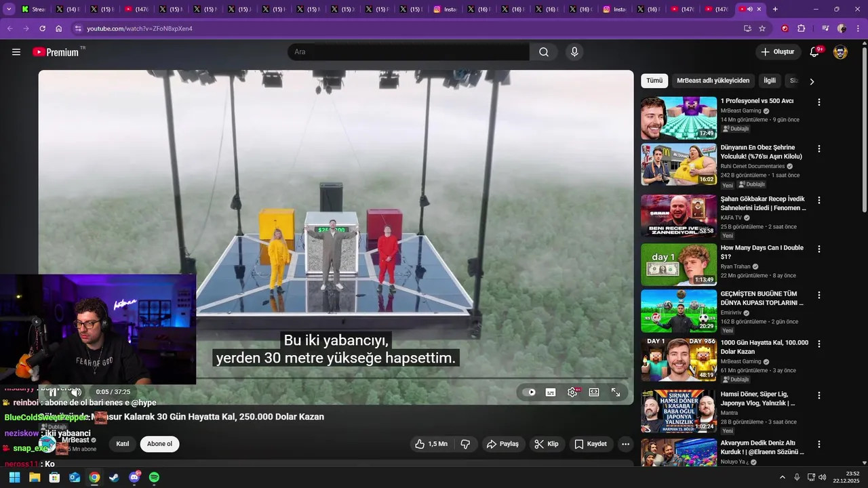
Task: Focus the Ara search field
Action: [409, 52]
